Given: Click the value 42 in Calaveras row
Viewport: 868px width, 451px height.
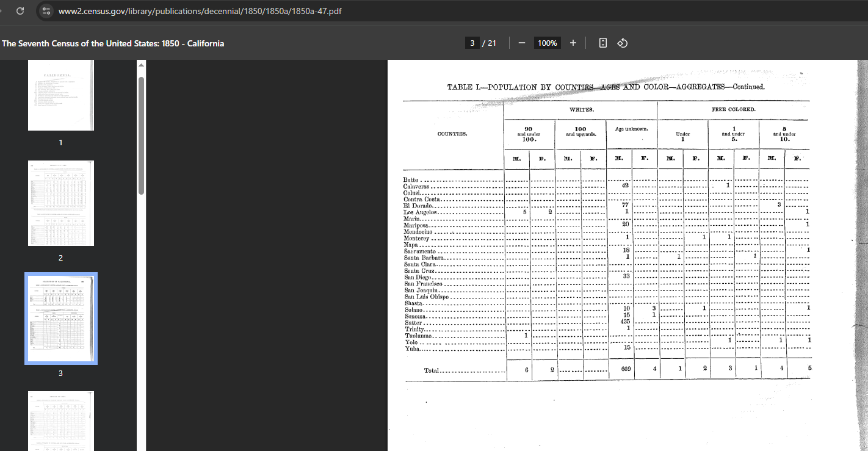Looking at the screenshot, I should tap(625, 185).
